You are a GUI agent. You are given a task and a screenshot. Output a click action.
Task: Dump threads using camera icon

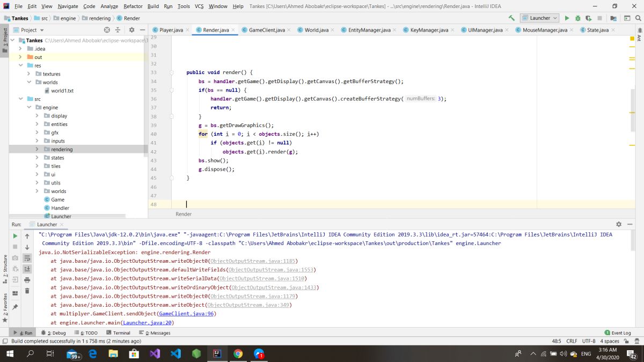click(x=15, y=258)
